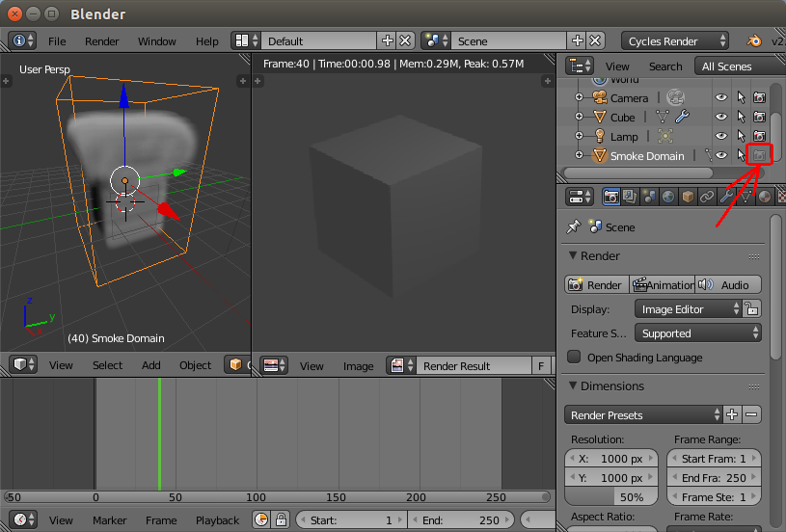Open the Window menu
This screenshot has height=532, width=786.
[157, 41]
